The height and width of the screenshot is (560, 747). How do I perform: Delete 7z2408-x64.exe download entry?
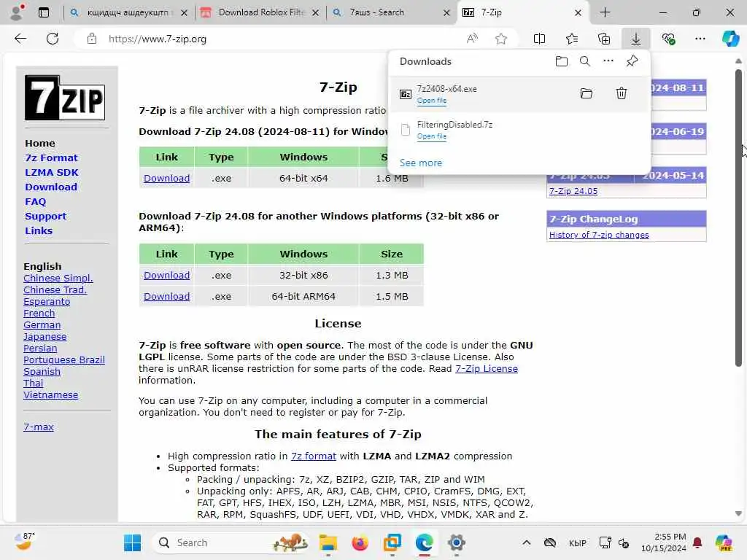click(x=622, y=93)
